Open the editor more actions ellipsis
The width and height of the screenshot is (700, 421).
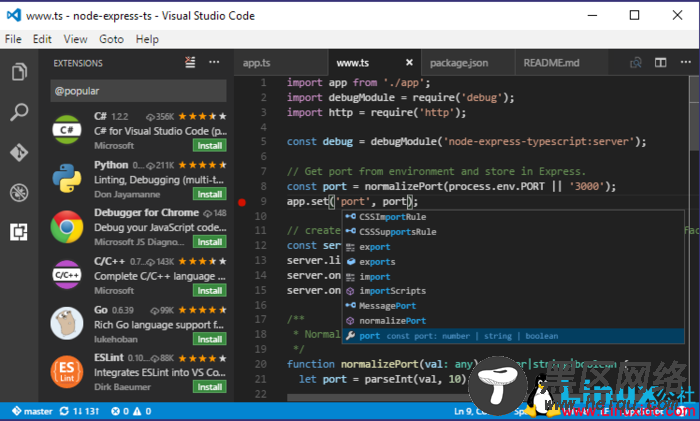point(686,62)
